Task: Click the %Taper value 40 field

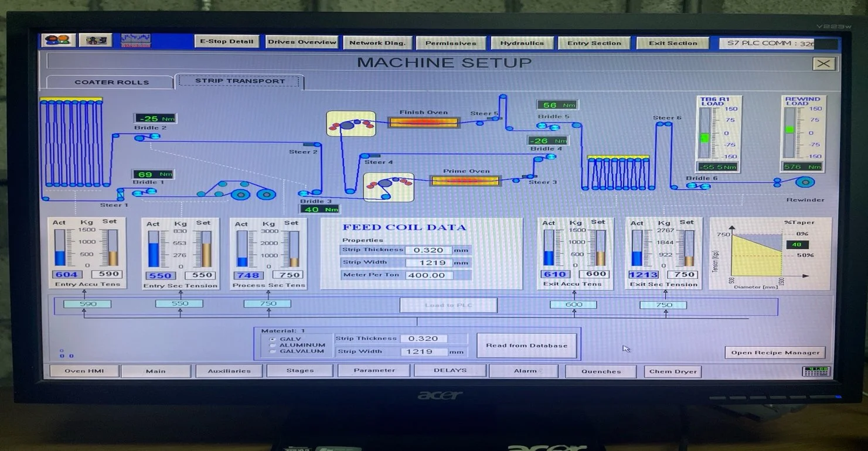Action: [x=796, y=244]
